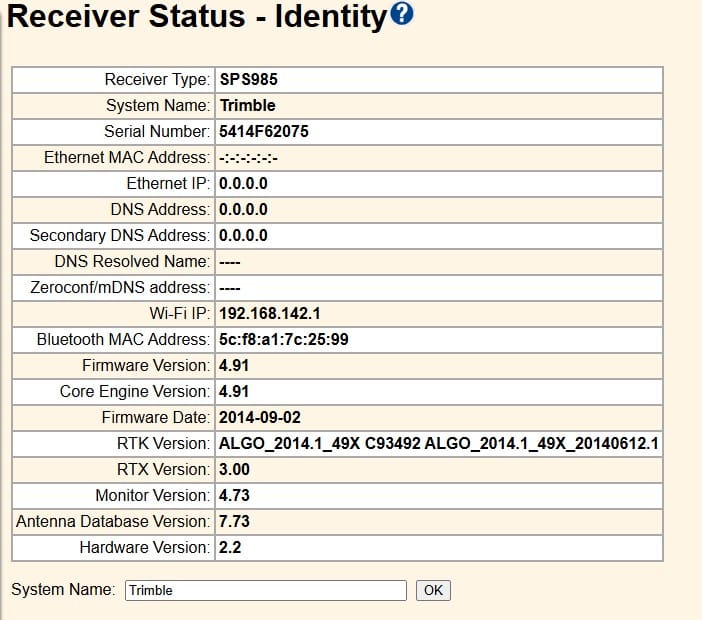Image resolution: width=702 pixels, height=620 pixels.
Task: Click the Receiver Status - Identity heading
Action: click(x=196, y=17)
